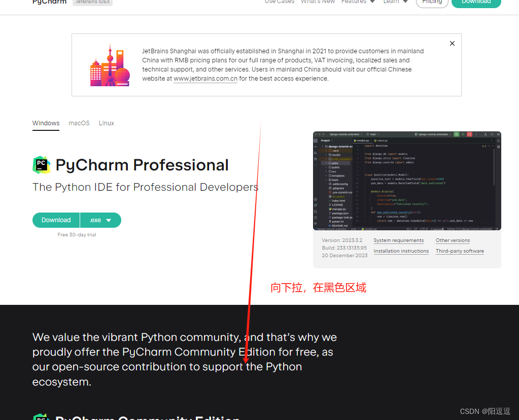Open the PyCharm IDE screenshot preview
The image size is (519, 420).
[407, 181]
